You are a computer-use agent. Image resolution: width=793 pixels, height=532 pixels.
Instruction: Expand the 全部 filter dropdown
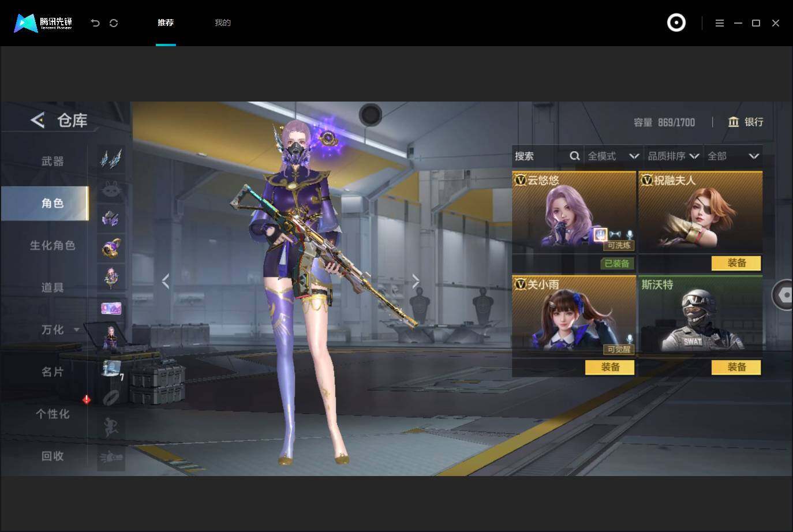[733, 156]
